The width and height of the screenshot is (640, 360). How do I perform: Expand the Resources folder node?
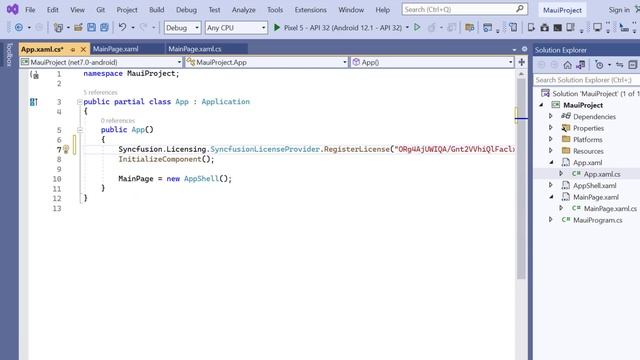click(x=551, y=151)
